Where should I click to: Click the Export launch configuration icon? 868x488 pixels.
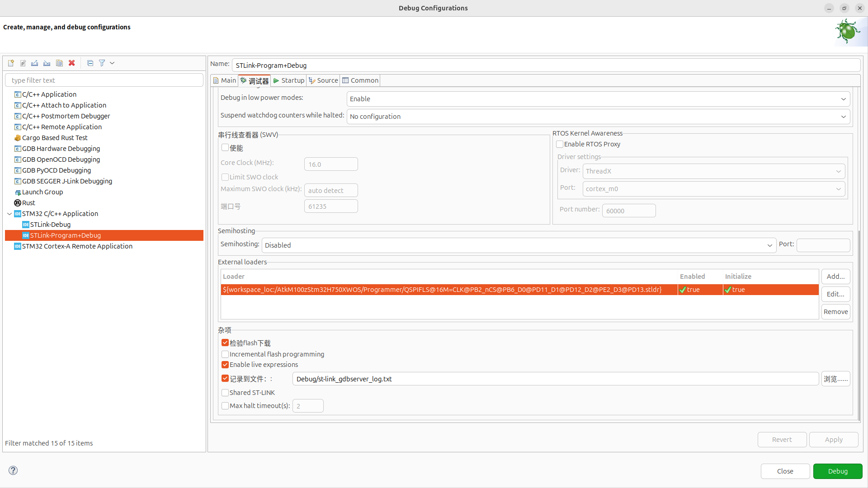pos(35,63)
